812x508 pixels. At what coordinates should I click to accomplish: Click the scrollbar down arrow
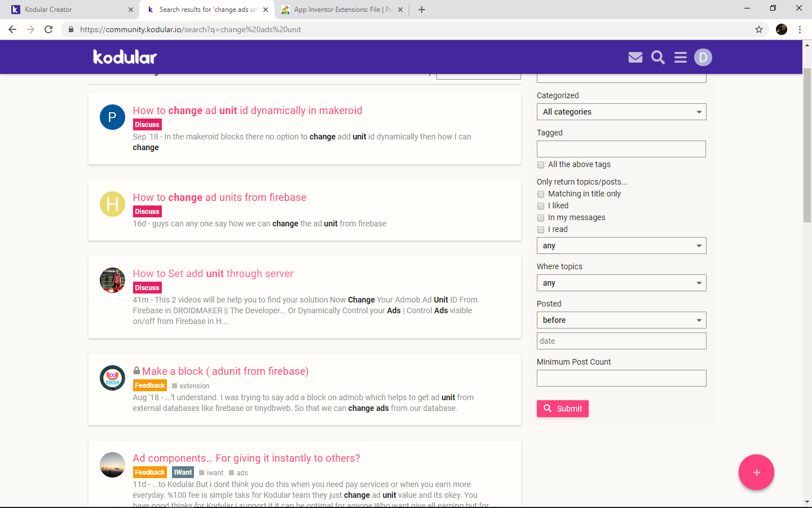tap(807, 502)
